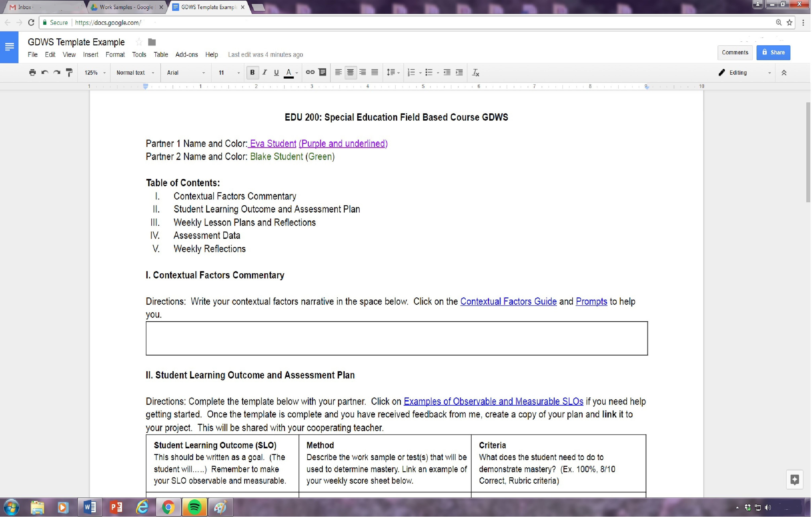
Task: Undo the last edit
Action: (45, 72)
